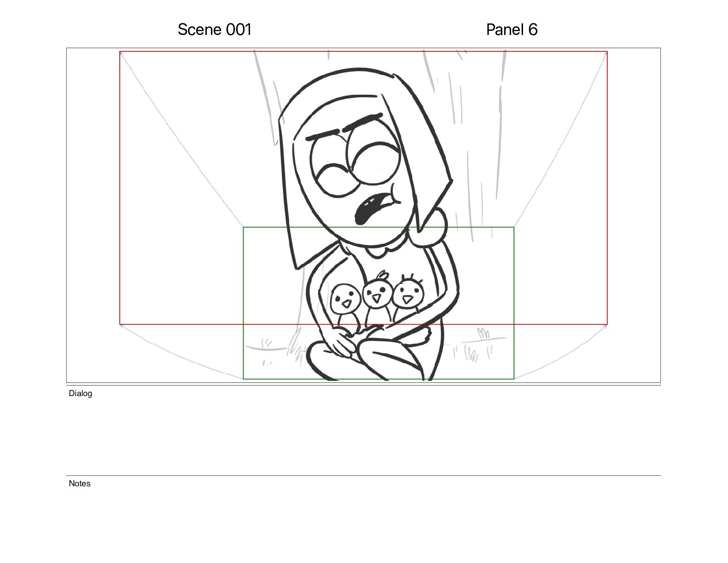This screenshot has height=563, width=728.
Task: Click the "Scene 001" heading text
Action: 215,29
